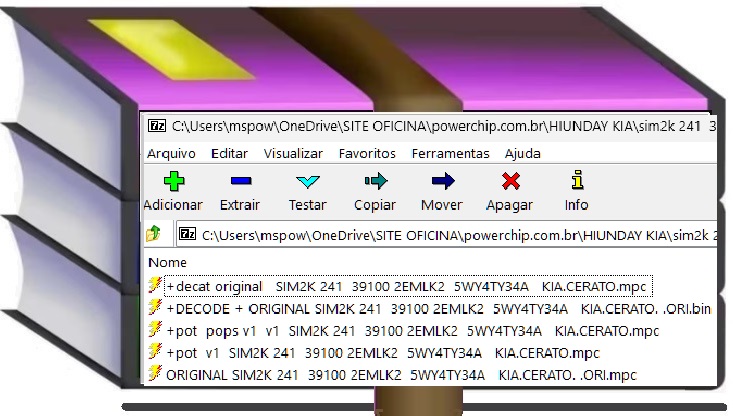The height and width of the screenshot is (416, 733).
Task: Go up one folder level icon
Action: click(154, 235)
